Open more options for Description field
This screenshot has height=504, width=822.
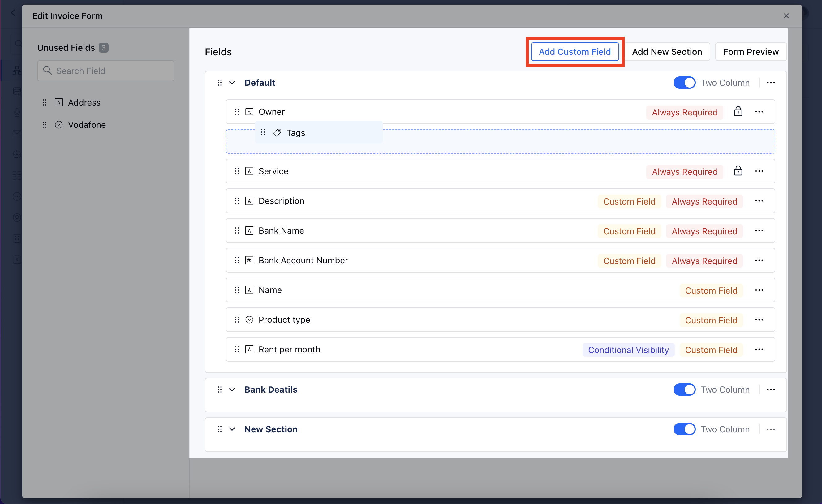pyautogui.click(x=759, y=201)
